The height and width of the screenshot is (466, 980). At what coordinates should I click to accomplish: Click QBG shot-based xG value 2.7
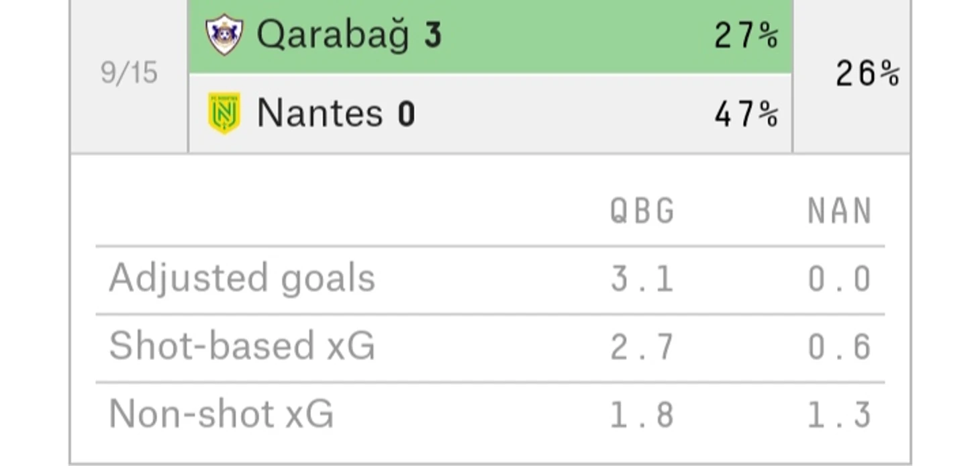(642, 347)
